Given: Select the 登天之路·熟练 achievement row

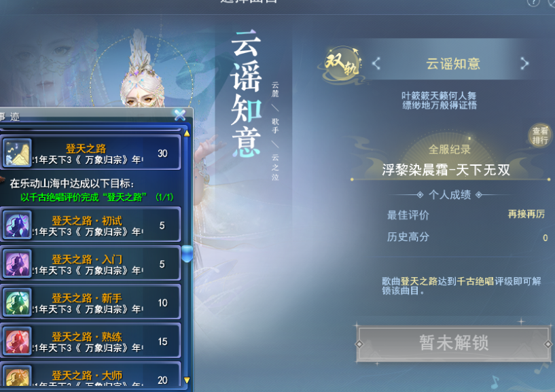Looking at the screenshot, I should [x=90, y=341].
